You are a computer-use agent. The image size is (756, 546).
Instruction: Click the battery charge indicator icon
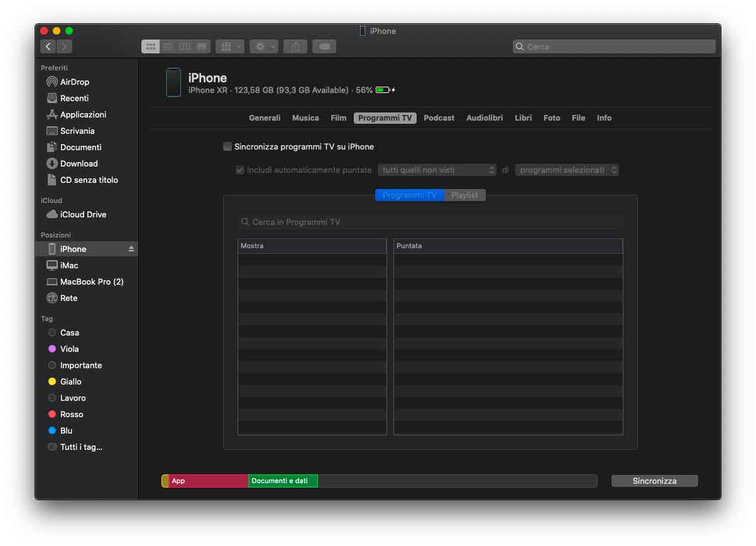385,90
